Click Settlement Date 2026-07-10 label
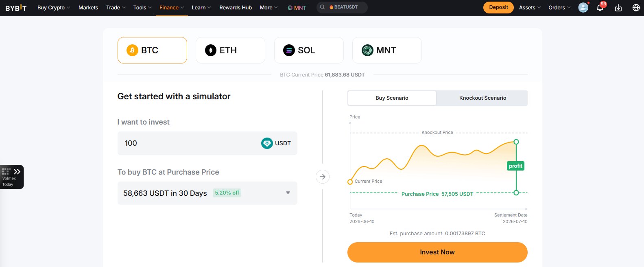Image resolution: width=644 pixels, height=267 pixels. [x=511, y=218]
